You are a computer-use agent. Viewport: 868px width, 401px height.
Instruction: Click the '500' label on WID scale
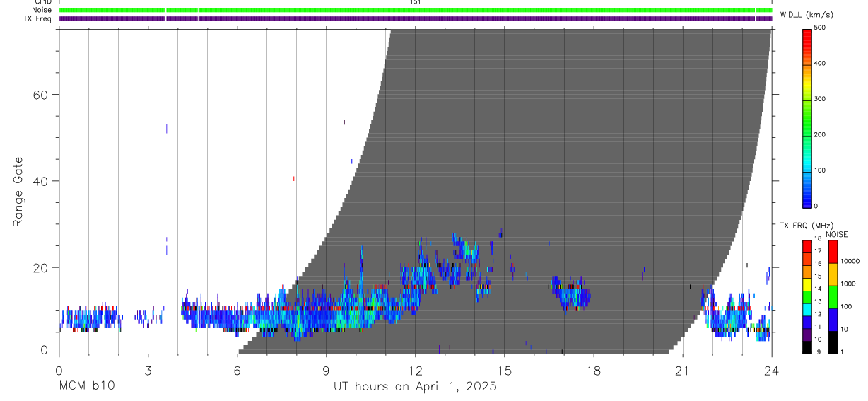click(820, 28)
